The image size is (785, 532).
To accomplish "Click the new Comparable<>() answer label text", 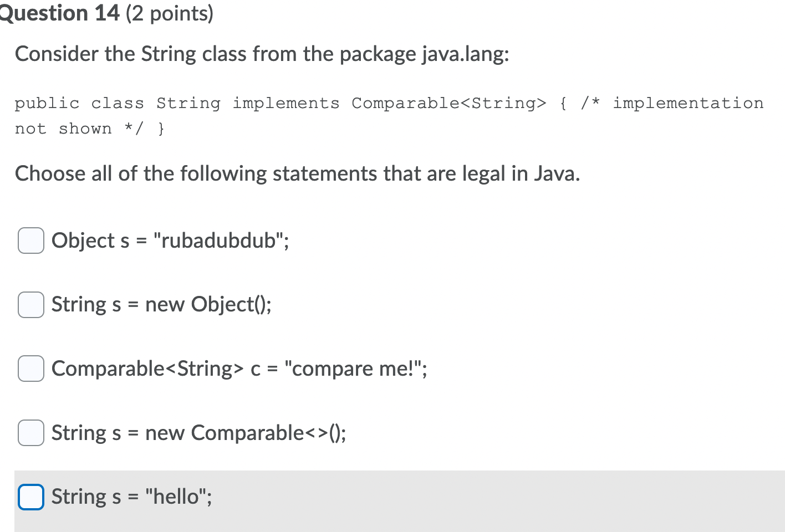I will pos(246,432).
